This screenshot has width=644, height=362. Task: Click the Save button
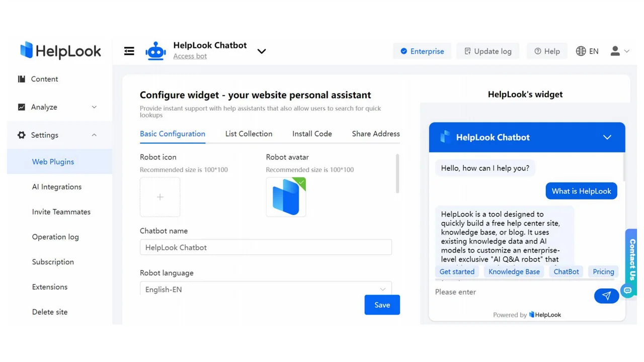[382, 305]
